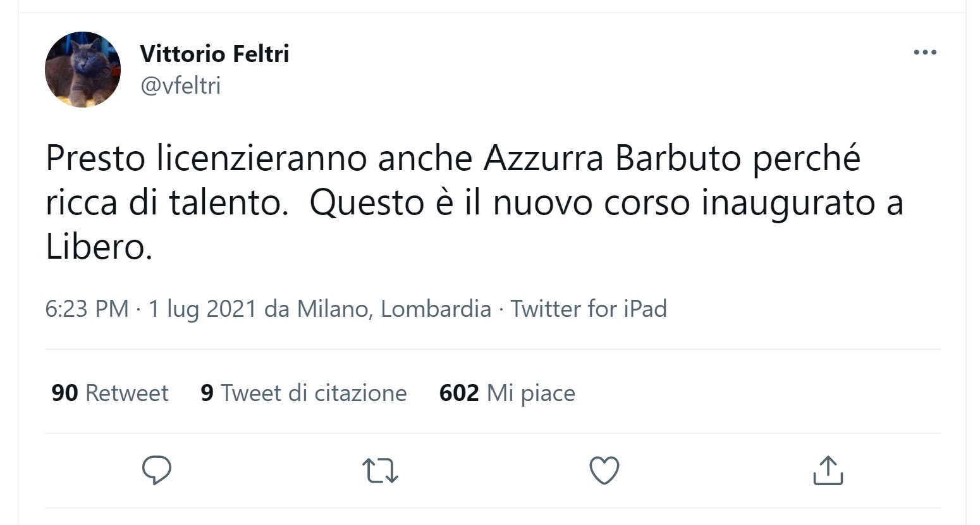Image resolution: width=980 pixels, height=525 pixels.
Task: View the 90 Retweet list
Action: click(110, 393)
